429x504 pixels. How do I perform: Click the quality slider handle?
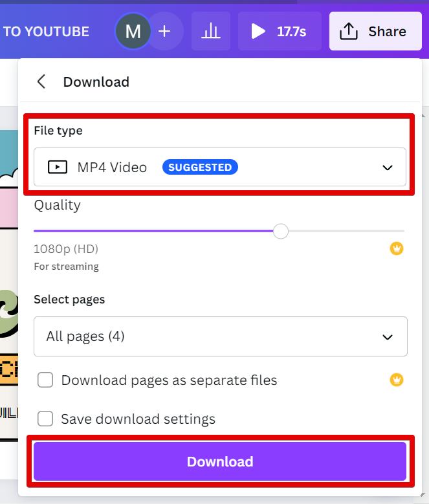pyautogui.click(x=281, y=231)
